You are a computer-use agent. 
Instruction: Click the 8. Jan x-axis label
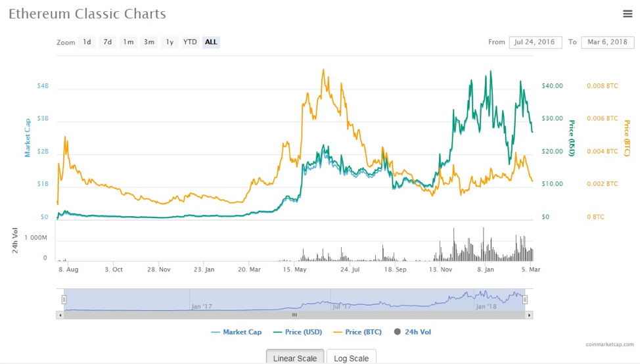point(486,269)
